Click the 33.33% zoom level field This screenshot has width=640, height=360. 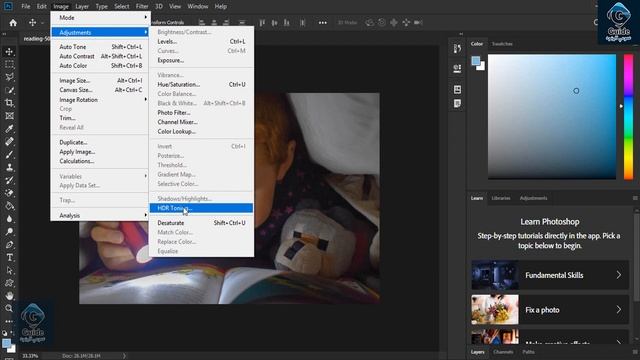pos(30,356)
